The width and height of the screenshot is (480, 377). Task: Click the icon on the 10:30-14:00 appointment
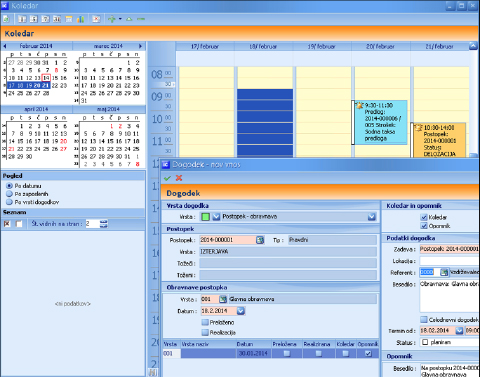point(418,128)
